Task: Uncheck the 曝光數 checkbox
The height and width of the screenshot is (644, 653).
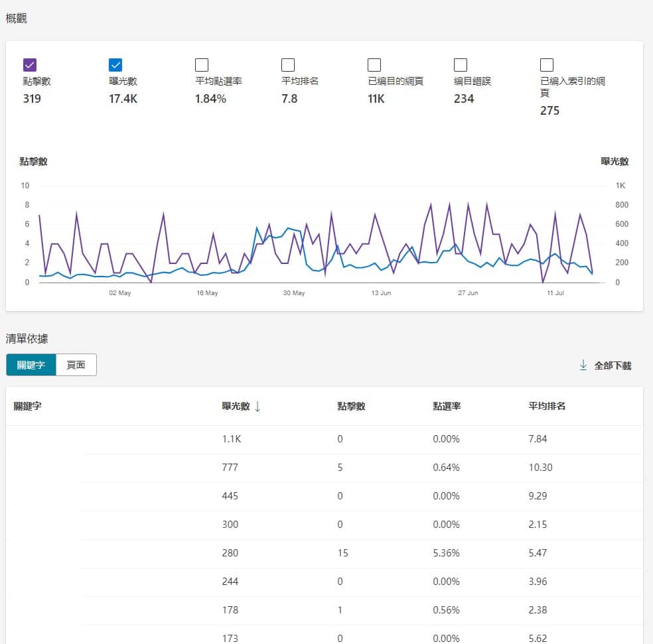Action: (115, 64)
